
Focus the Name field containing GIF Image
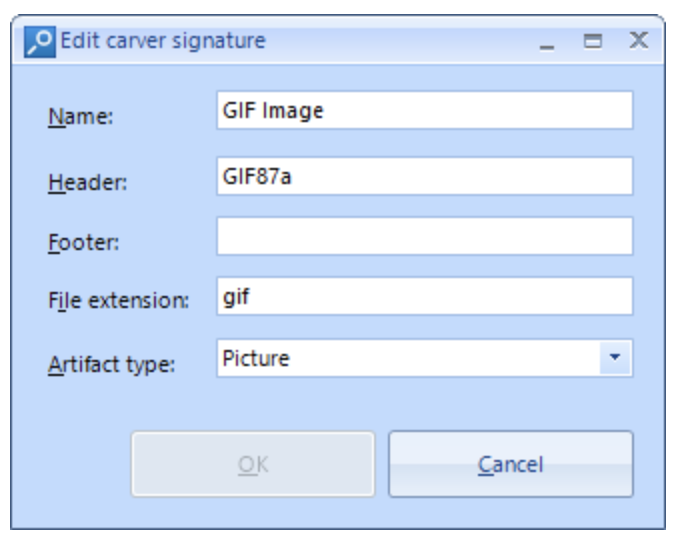[x=425, y=110]
